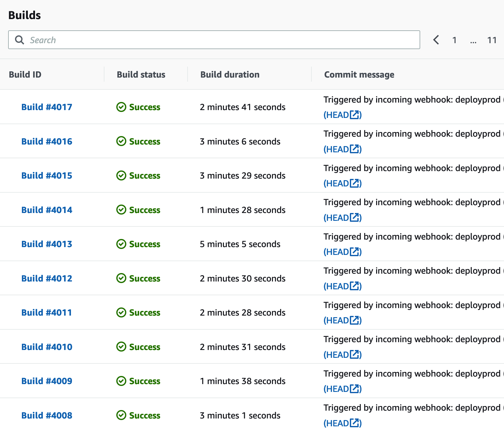504x431 pixels.
Task: Open the HEAD external-link icon in Build #4014 row
Action: pos(354,217)
